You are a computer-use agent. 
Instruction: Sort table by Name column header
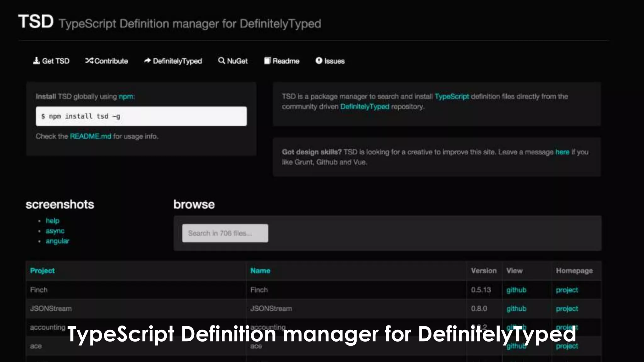(260, 271)
